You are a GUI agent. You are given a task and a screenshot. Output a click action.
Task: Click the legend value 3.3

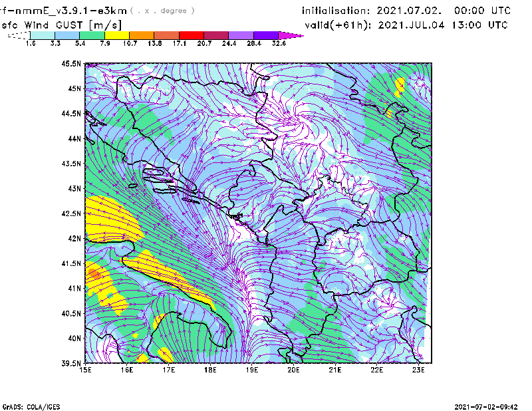pyautogui.click(x=55, y=43)
